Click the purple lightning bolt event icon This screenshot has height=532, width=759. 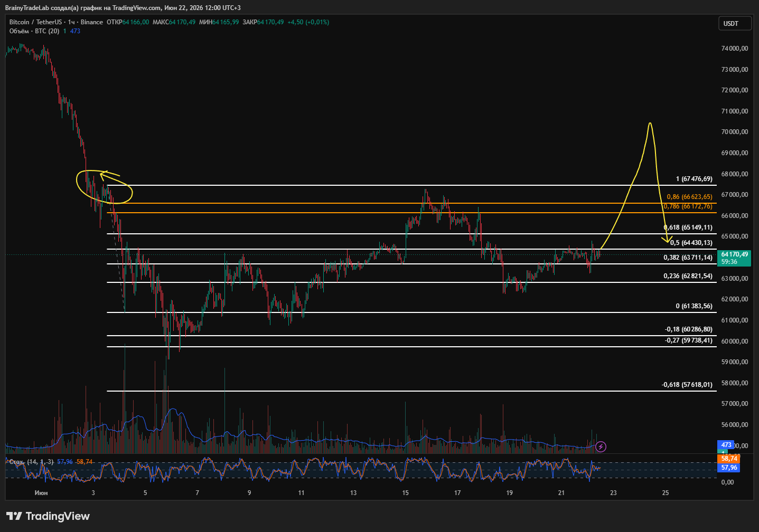pos(601,447)
